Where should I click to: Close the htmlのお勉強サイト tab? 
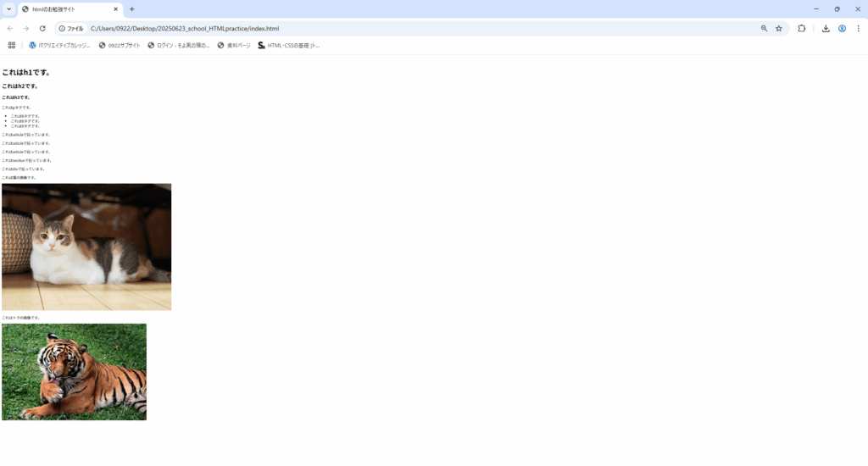click(x=115, y=9)
